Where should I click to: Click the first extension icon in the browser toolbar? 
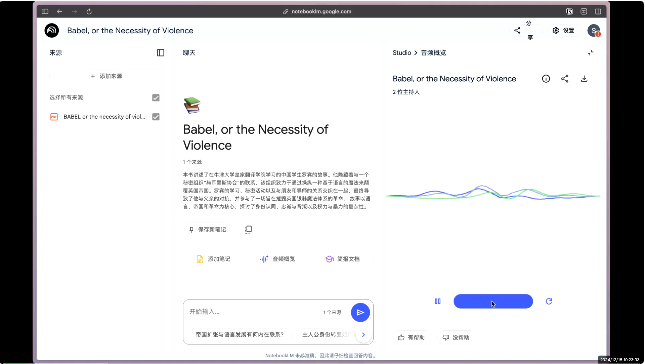569,12
